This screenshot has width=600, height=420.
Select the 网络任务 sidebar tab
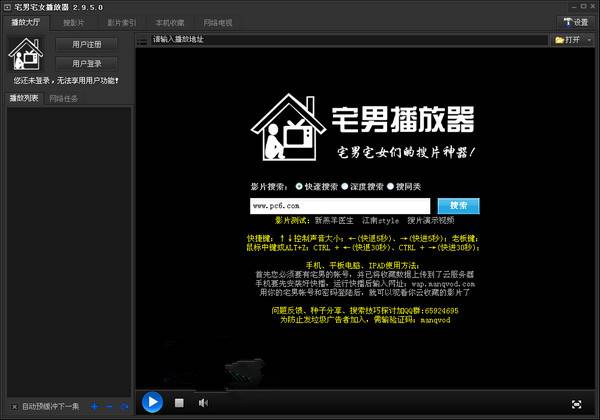coord(64,99)
